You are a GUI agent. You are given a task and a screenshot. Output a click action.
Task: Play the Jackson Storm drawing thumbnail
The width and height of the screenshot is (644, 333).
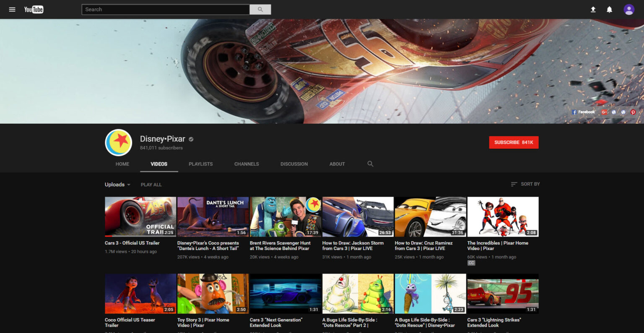coord(358,217)
